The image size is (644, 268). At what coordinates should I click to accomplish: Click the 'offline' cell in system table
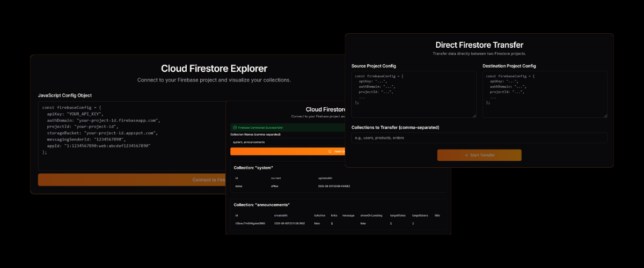pos(275,186)
